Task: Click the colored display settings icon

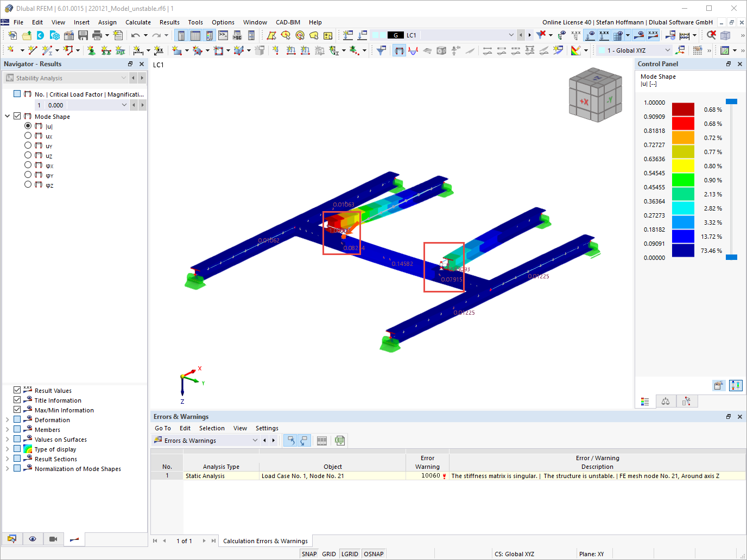Action: pos(576,50)
